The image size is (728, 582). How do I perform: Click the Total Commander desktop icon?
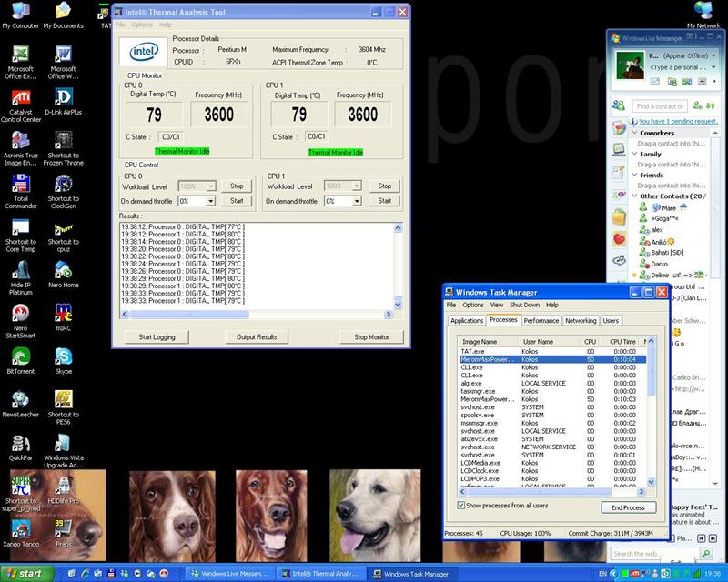point(20,184)
